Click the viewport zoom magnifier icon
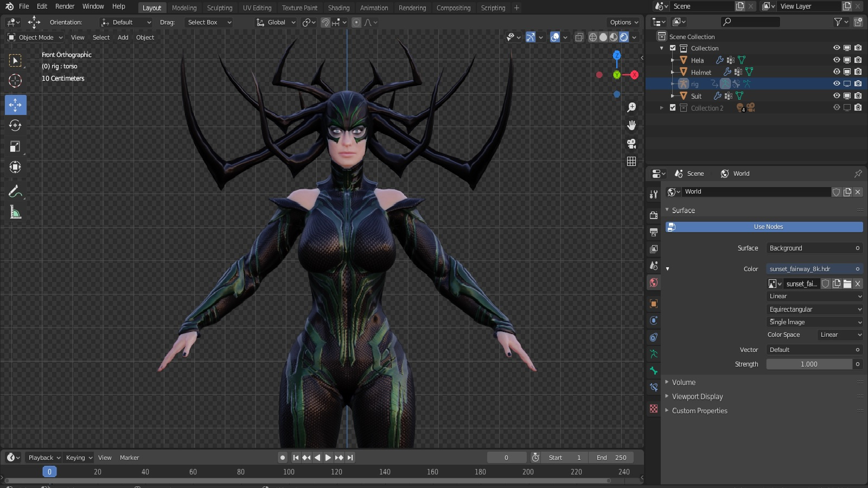 click(631, 107)
